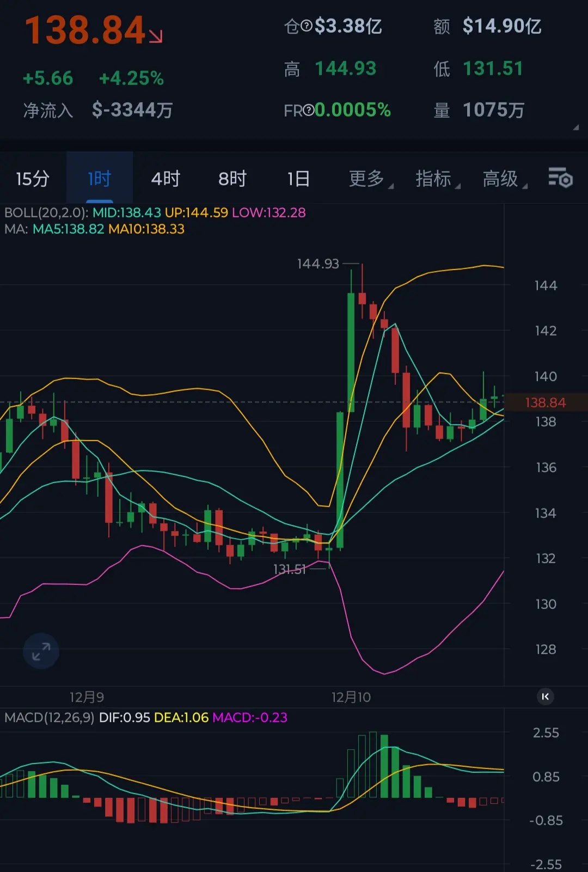Tap the 2.55 MACD axis label
This screenshot has width=588, height=872.
(546, 733)
